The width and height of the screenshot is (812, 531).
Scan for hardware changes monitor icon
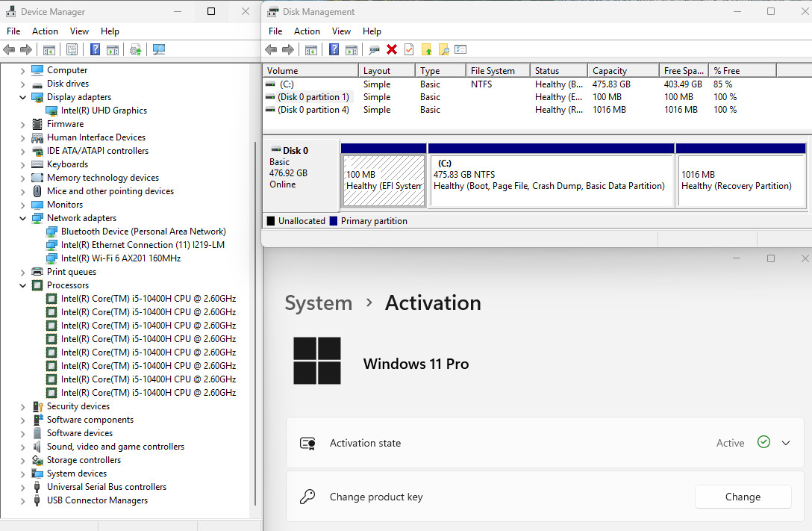(x=159, y=50)
